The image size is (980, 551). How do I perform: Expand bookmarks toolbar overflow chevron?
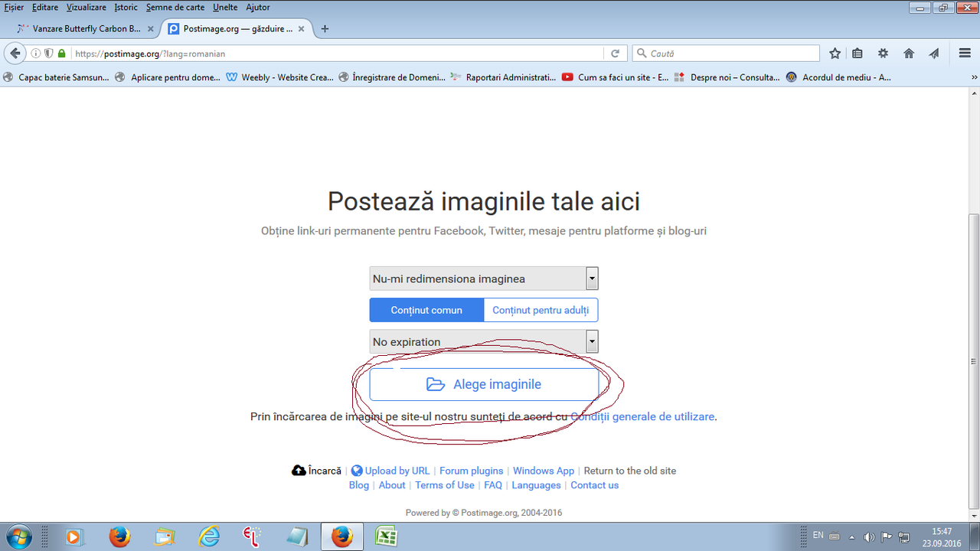[974, 77]
